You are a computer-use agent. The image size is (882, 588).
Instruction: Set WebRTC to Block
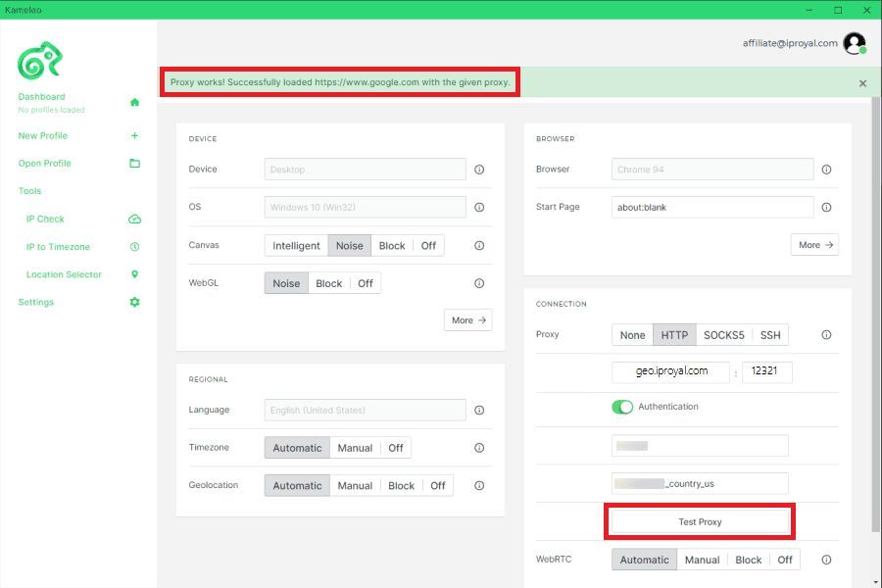(x=748, y=560)
